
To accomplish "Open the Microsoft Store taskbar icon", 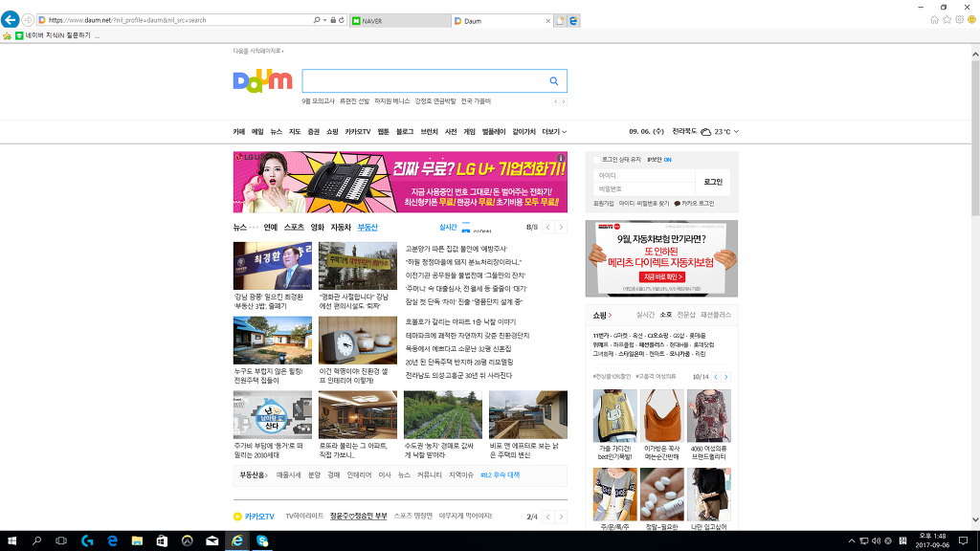I will (x=162, y=541).
